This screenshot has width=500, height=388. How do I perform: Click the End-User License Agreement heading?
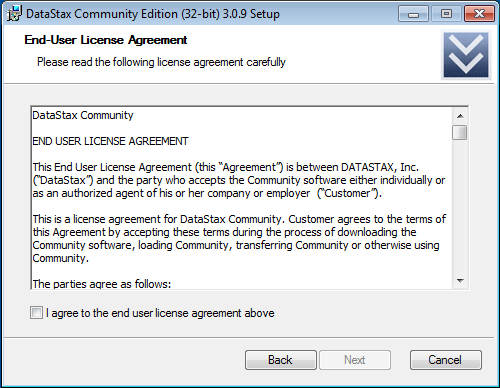click(x=106, y=40)
